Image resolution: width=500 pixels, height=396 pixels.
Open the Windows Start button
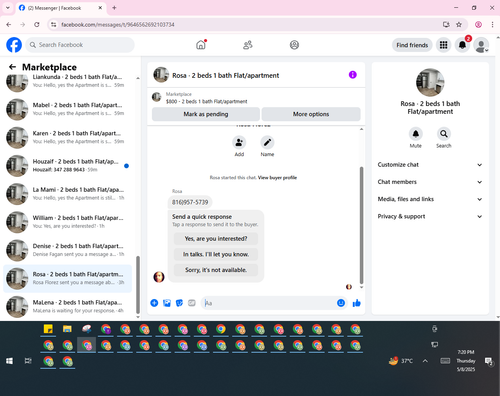pos(9,361)
